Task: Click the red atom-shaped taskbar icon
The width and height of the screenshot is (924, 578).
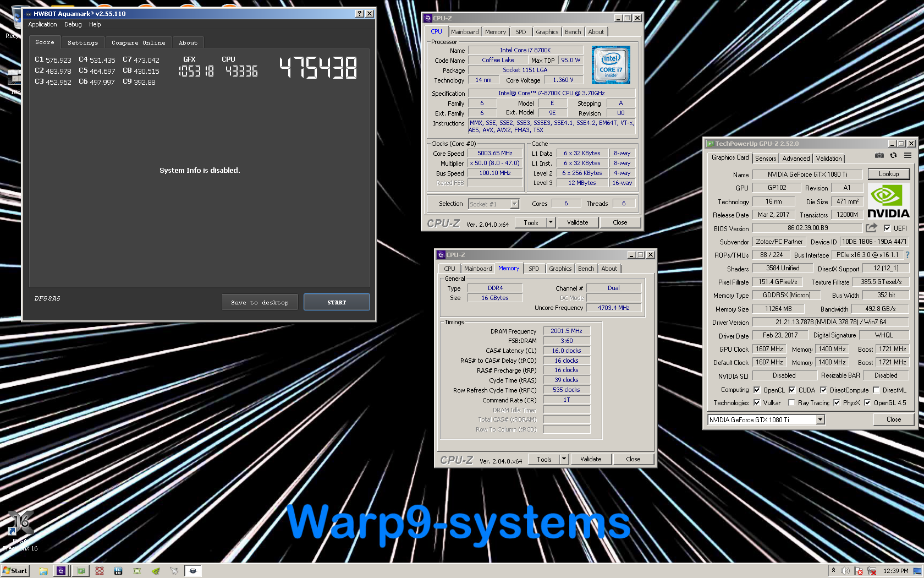Action: 100,571
